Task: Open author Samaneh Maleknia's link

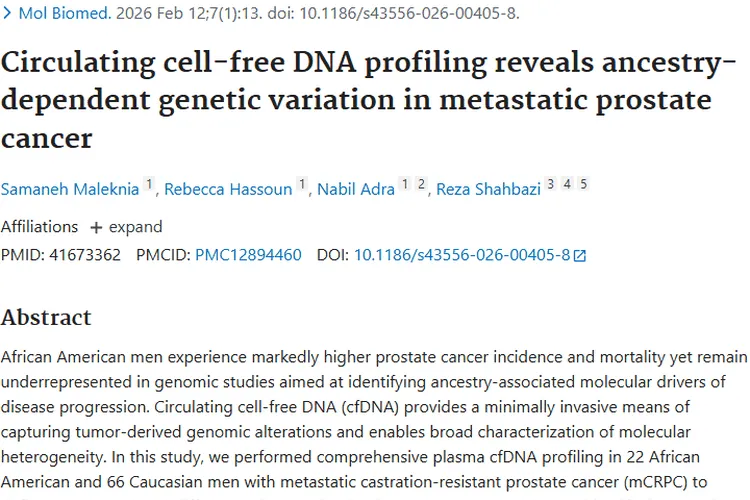Action: tap(70, 189)
